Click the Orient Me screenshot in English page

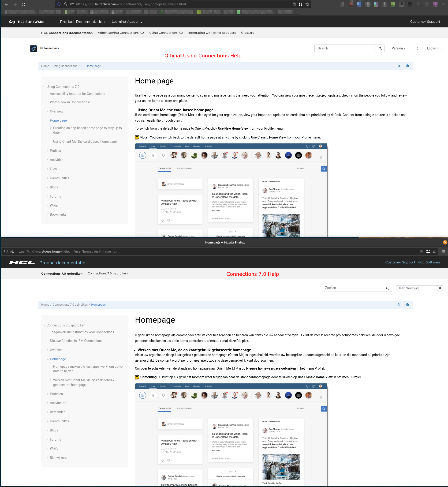[x=231, y=190]
